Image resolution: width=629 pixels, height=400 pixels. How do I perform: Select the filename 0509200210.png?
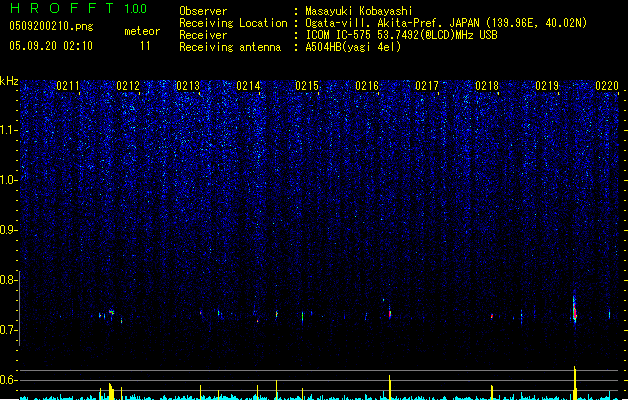pos(51,26)
